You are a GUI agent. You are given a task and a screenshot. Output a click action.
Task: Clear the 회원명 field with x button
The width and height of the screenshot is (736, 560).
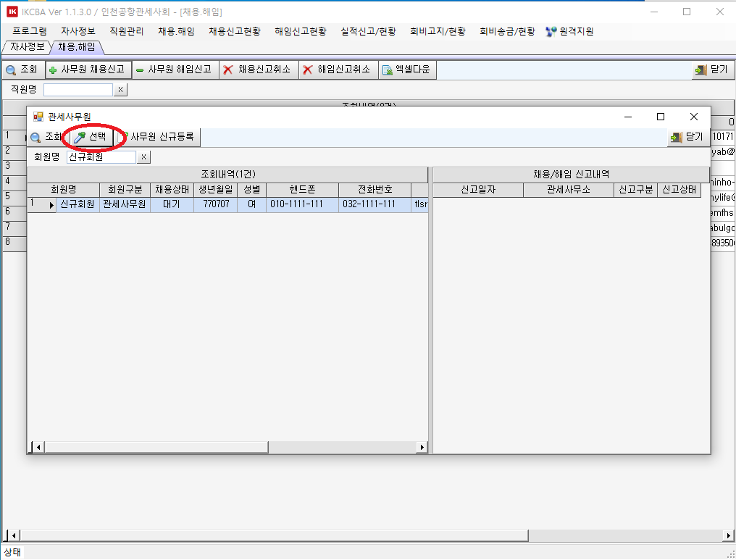[x=144, y=157]
